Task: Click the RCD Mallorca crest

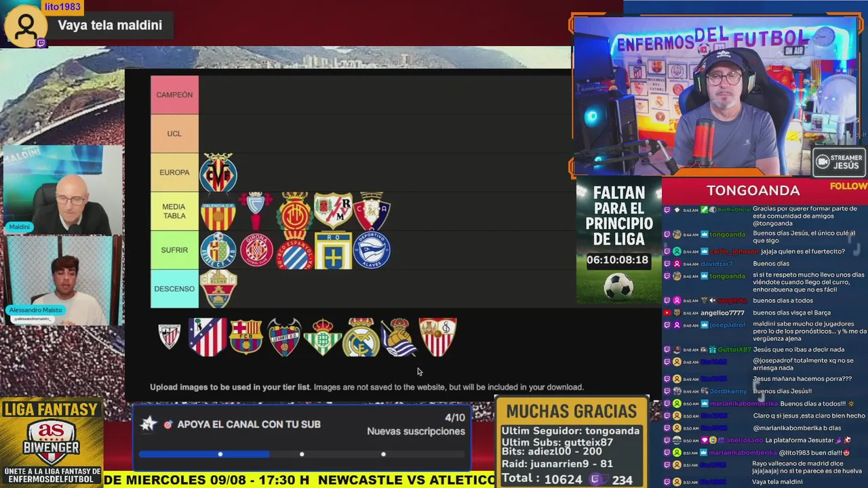Action: [294, 211]
